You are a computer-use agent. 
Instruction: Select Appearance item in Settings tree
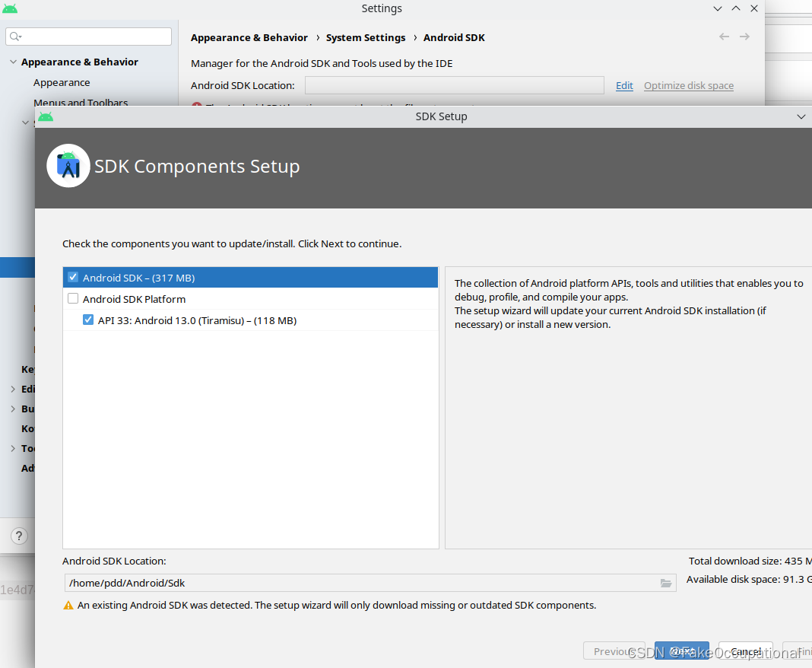tap(62, 82)
